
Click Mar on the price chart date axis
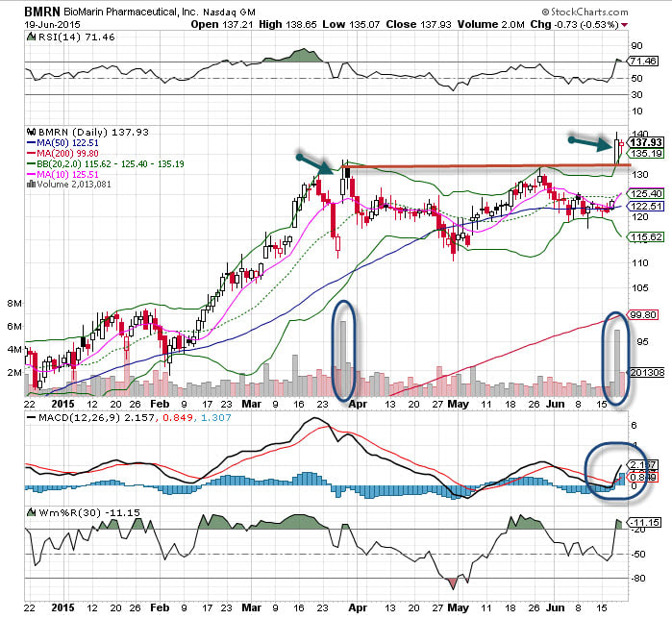(252, 404)
